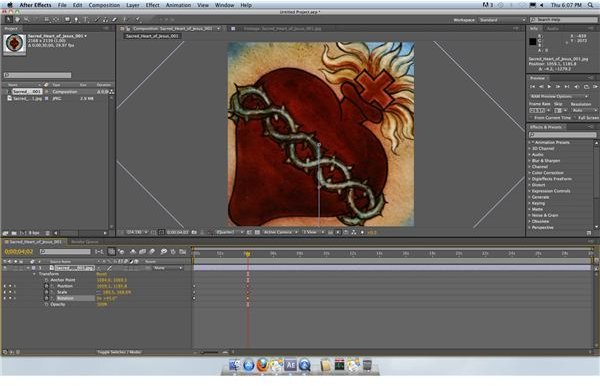Toggle the Full Screen checkbox
Screen dimensions: 600x386
(576, 118)
